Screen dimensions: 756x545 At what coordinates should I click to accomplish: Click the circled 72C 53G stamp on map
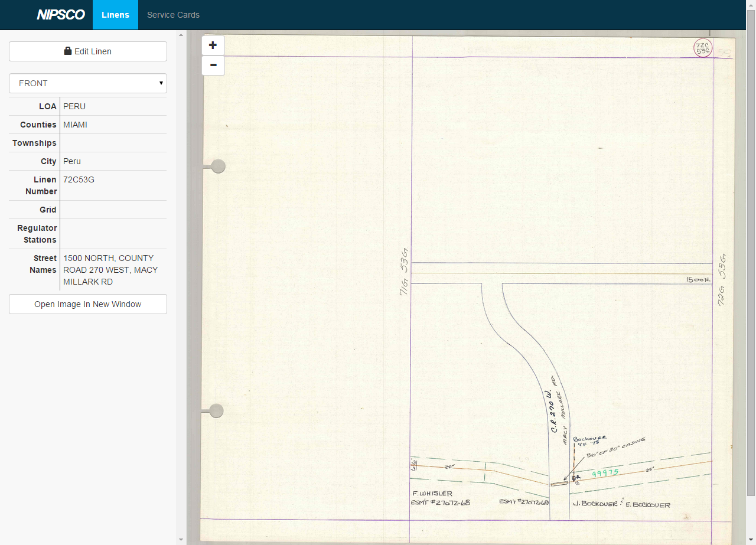pyautogui.click(x=703, y=48)
